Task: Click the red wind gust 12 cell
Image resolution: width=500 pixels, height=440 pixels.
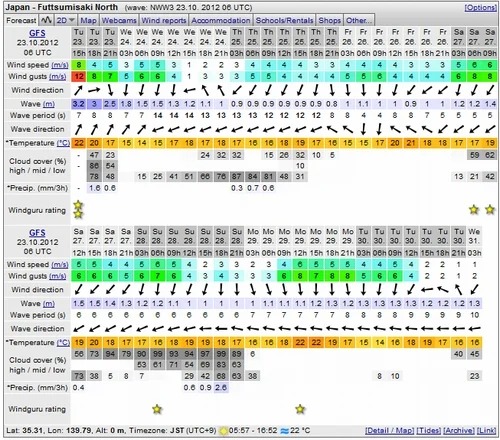Action: (x=79, y=77)
